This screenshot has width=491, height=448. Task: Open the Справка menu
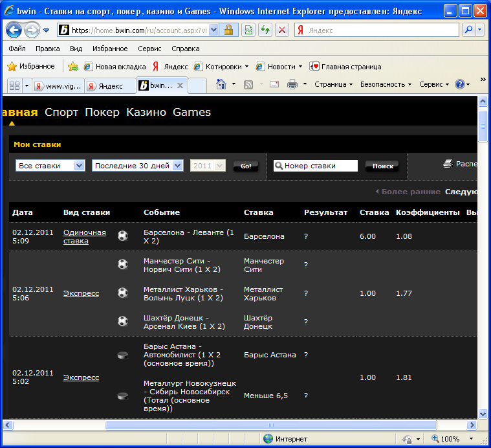[186, 49]
